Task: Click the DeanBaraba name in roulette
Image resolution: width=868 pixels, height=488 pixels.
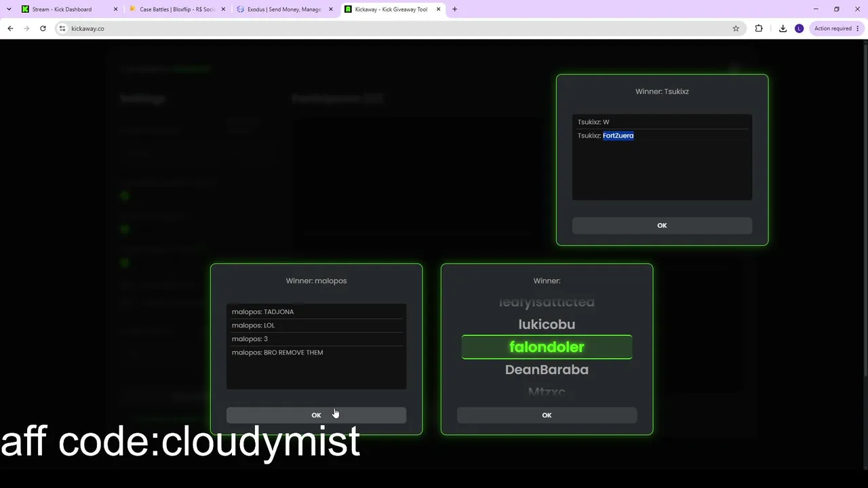Action: click(547, 369)
